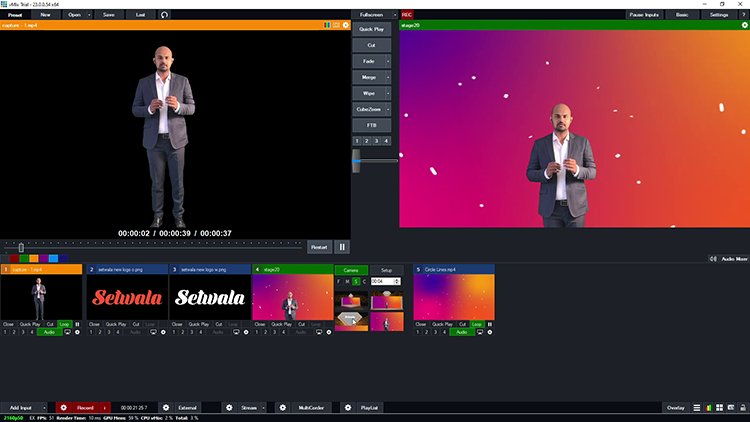The image size is (750, 422).
Task: Click the refresh icon next to Last
Action: (164, 15)
